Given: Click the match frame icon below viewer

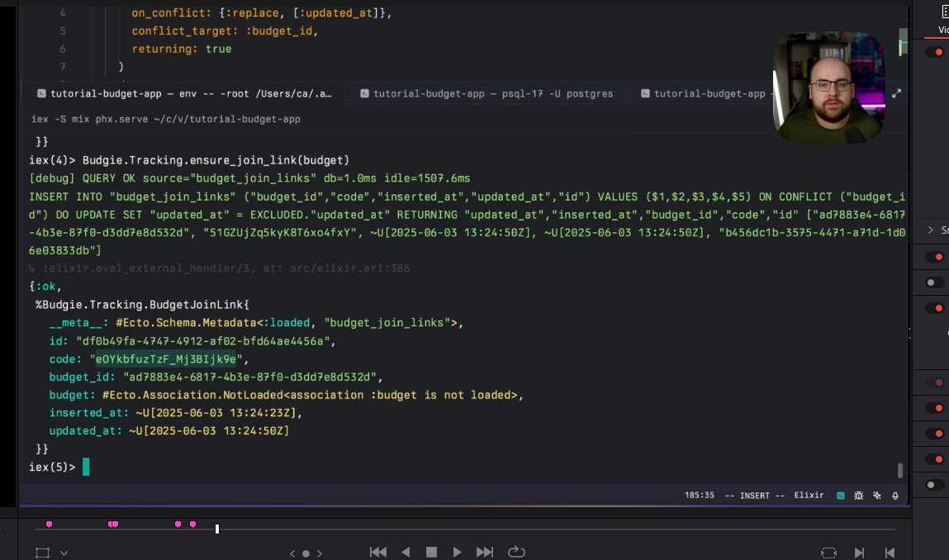Looking at the screenshot, I should point(828,553).
